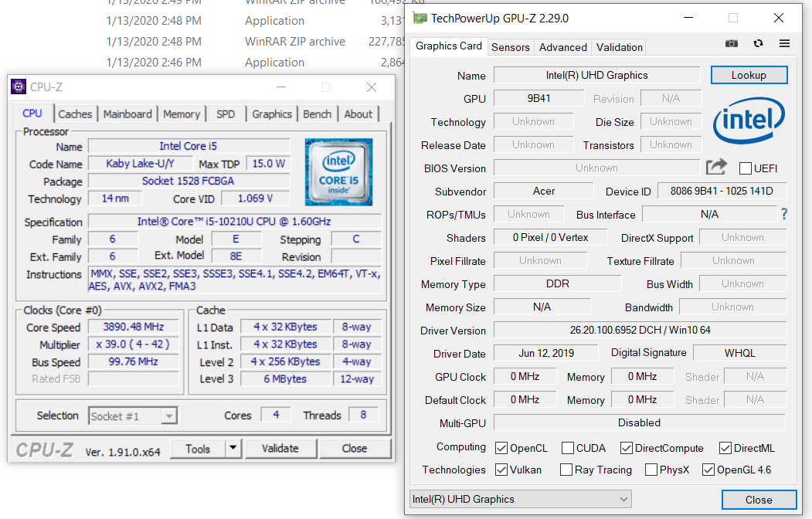Switch to the Mainboard tab in CPU-Z
The image size is (812, 519).
point(127,114)
